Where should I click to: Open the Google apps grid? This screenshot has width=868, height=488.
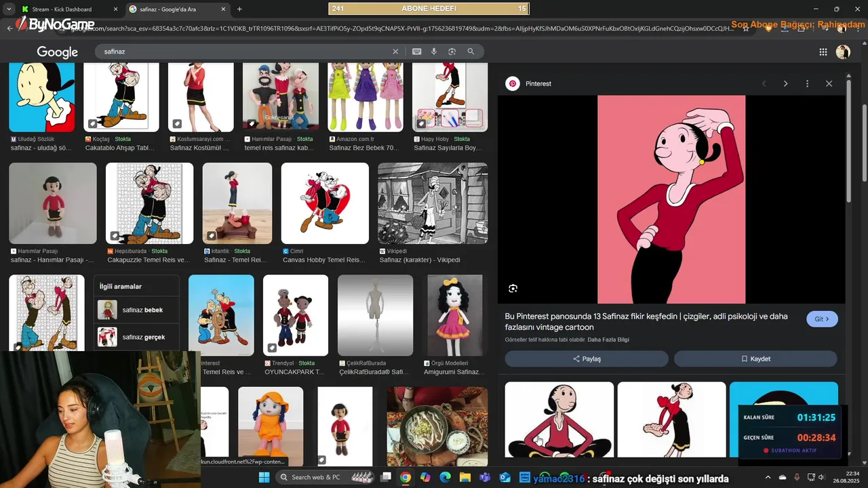823,52
